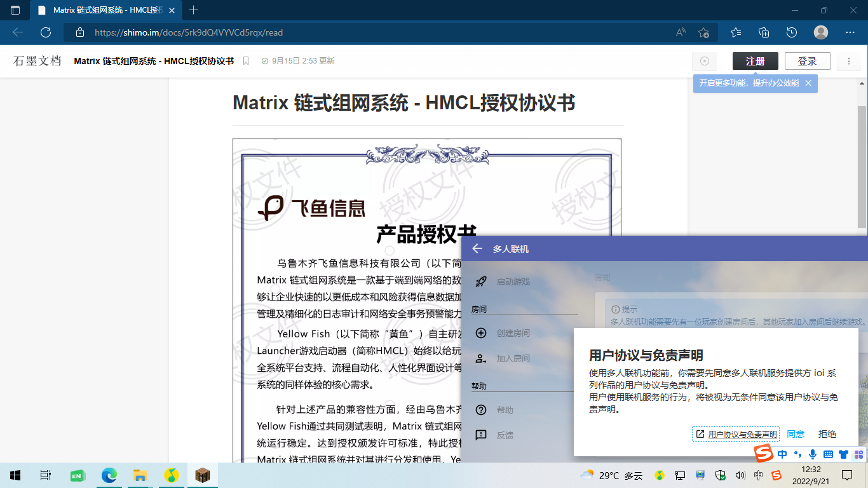Viewport: 868px width, 488px height.
Task: Open the 石墨文档 logo home link
Action: [37, 61]
